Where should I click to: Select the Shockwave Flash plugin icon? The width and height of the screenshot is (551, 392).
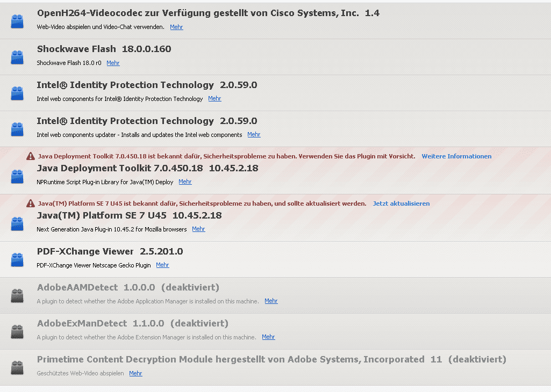pos(17,57)
